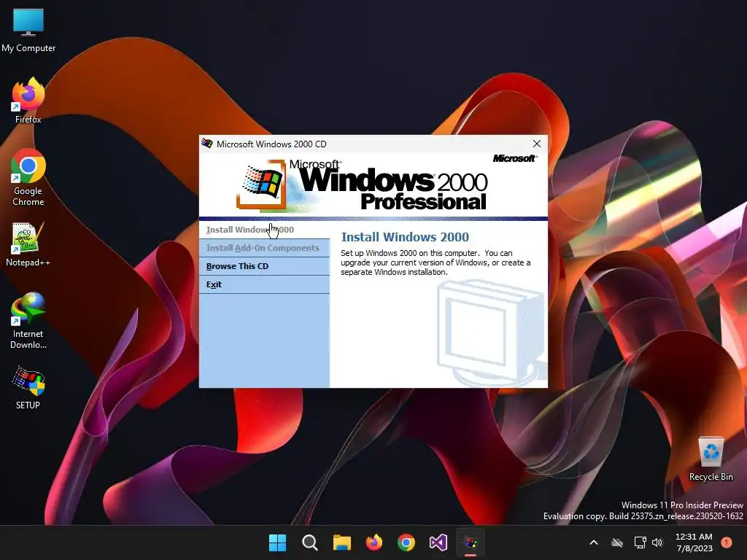Click the Windows 2000 setup taskbar icon
The image size is (747, 560).
(471, 542)
